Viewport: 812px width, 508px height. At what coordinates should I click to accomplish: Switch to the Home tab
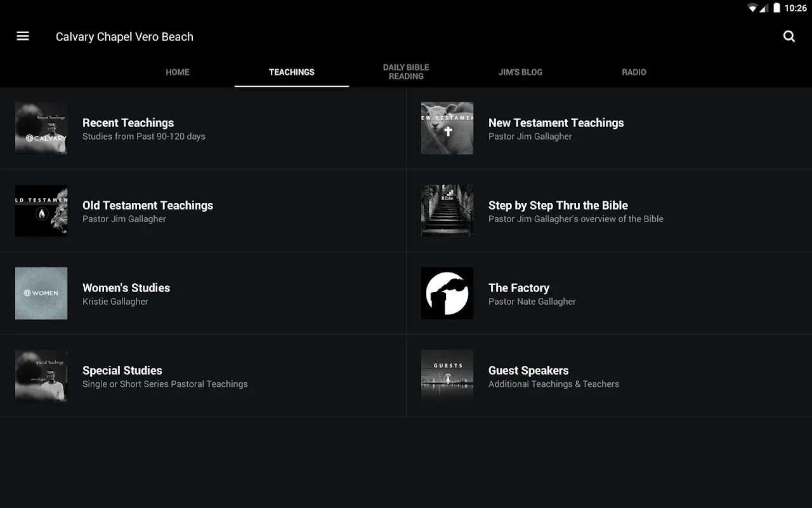(x=178, y=72)
